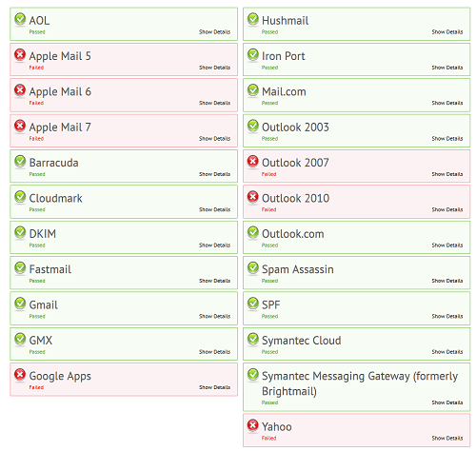Expand Show Details for Apple Mail 6
Image resolution: width=476 pixels, height=451 pixels.
point(214,103)
